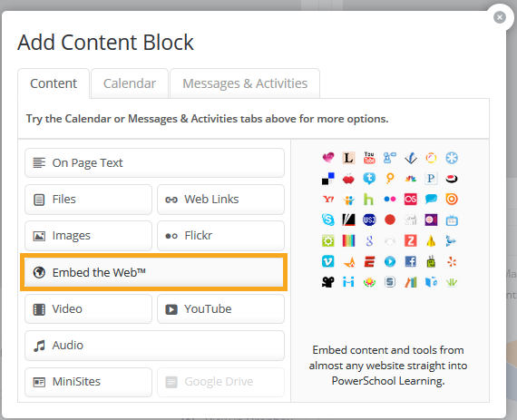The image size is (517, 420).
Task: Add a YouTube content block
Action: pos(220,309)
